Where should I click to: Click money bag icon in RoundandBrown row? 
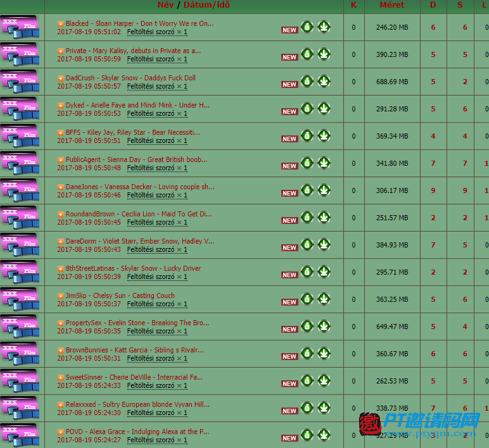pyautogui.click(x=307, y=217)
